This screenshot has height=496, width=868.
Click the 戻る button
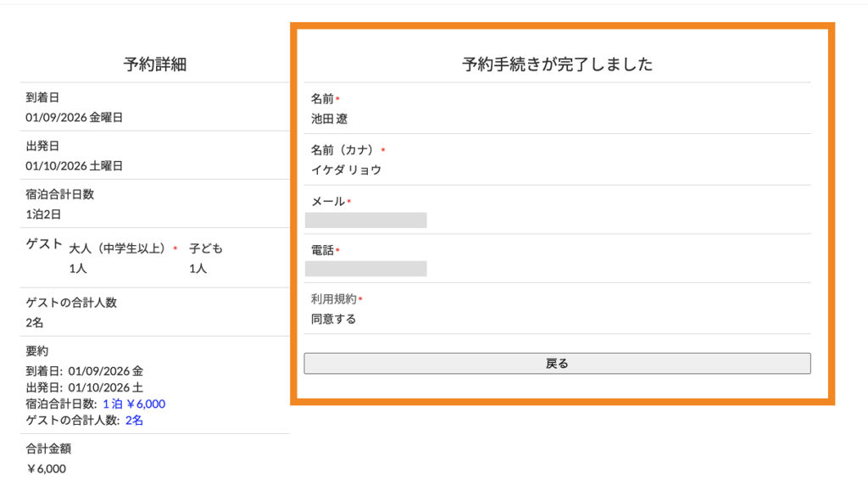pos(557,364)
